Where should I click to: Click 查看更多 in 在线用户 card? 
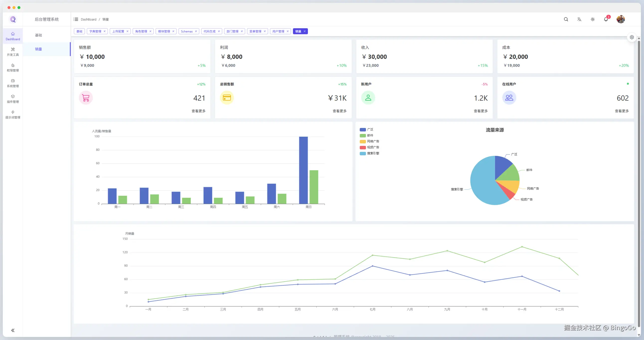(622, 111)
